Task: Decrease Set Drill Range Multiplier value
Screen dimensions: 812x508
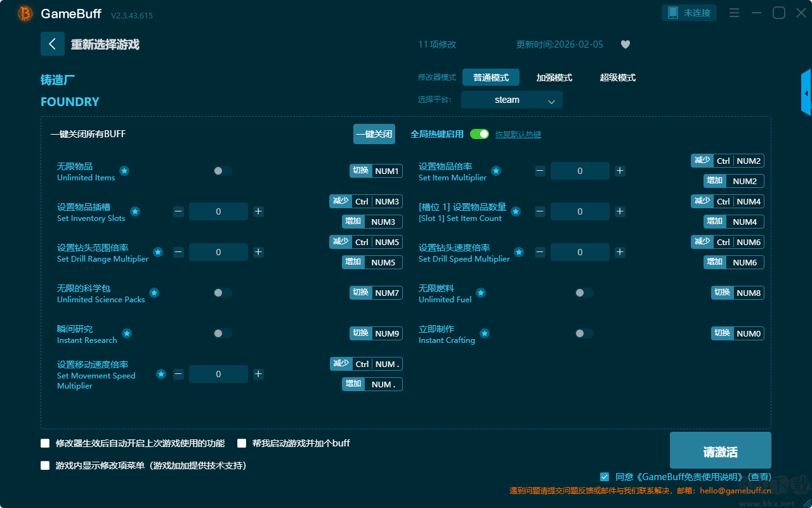Action: [178, 252]
